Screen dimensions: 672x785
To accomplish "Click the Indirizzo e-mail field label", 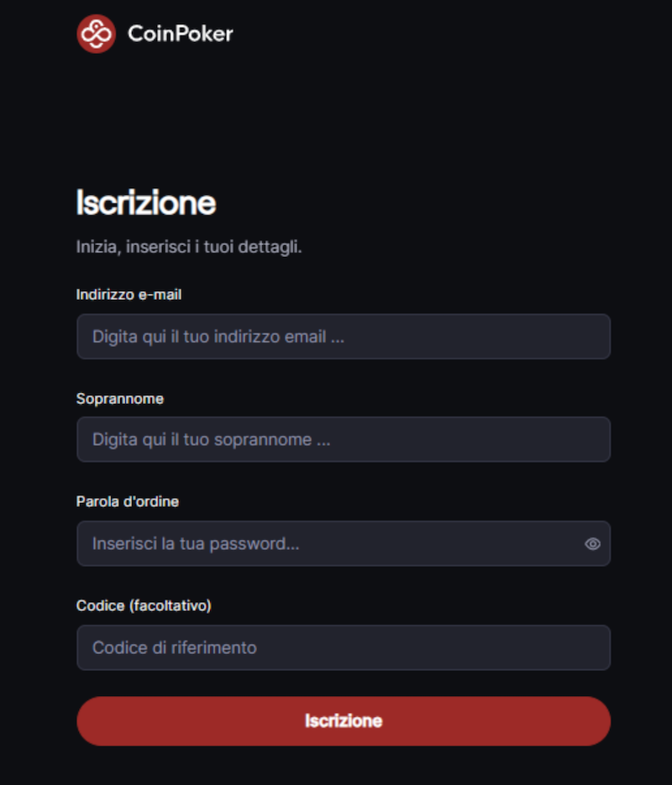I will coord(129,295).
